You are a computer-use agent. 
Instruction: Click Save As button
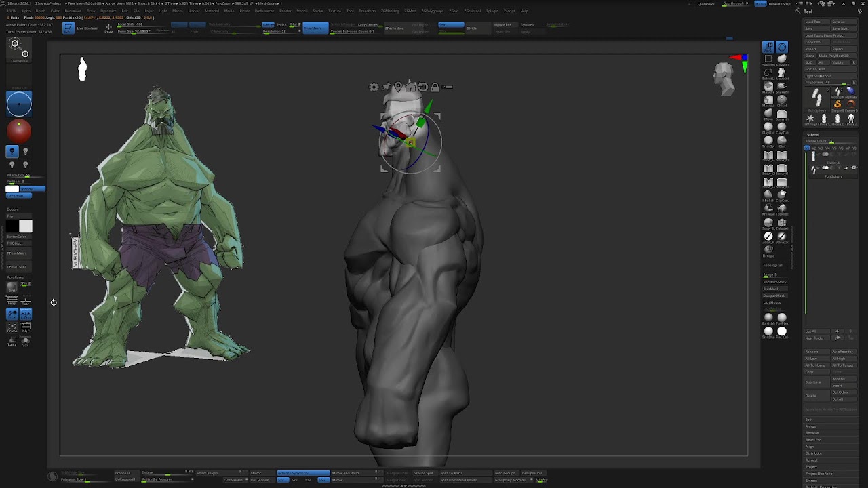pyautogui.click(x=844, y=22)
